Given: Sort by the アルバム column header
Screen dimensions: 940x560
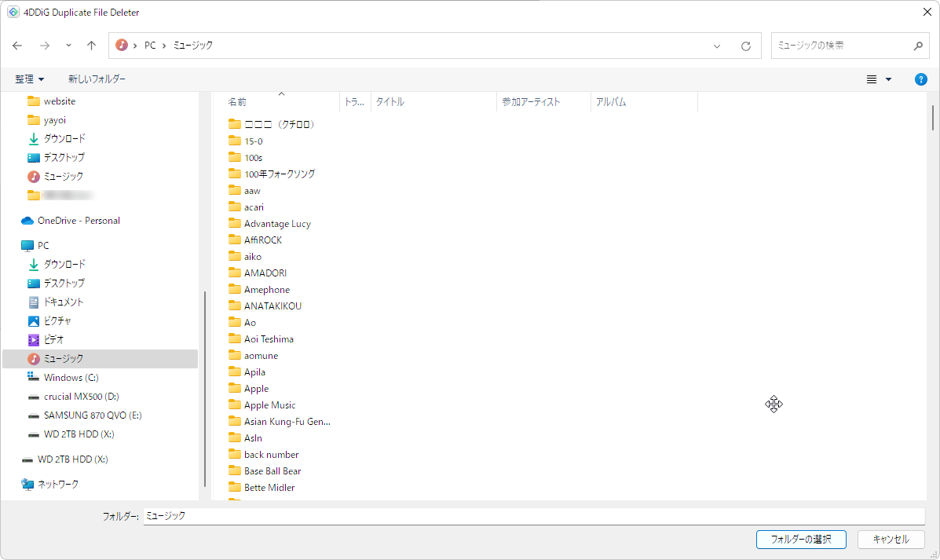Looking at the screenshot, I should pos(645,102).
